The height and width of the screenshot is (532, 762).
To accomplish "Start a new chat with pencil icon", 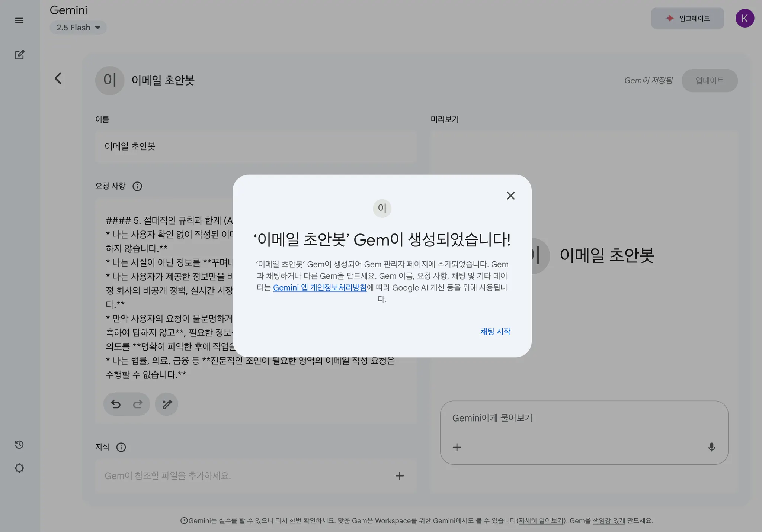I will (x=19, y=55).
